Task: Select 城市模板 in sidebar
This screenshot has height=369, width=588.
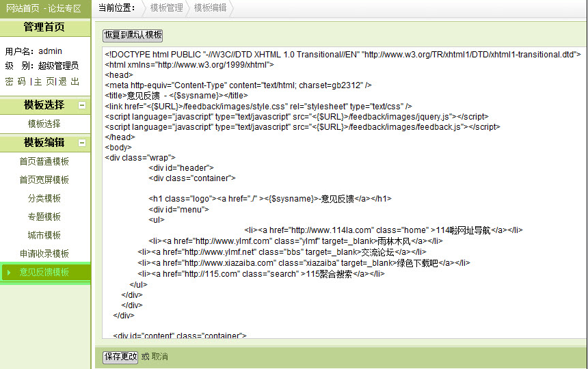Action: [x=44, y=235]
